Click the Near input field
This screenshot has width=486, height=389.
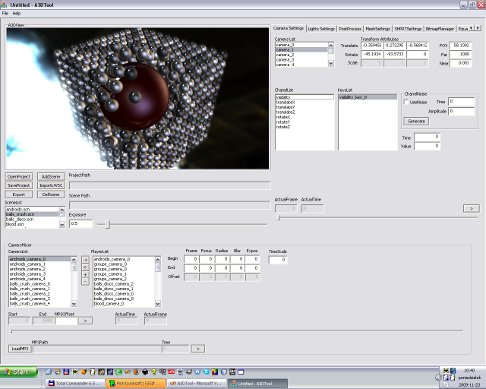[x=460, y=63]
